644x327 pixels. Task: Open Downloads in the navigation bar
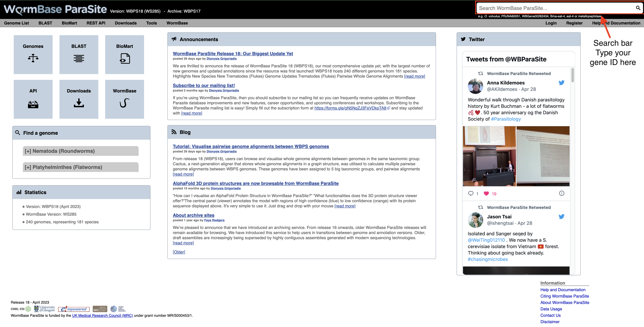pyautogui.click(x=126, y=23)
